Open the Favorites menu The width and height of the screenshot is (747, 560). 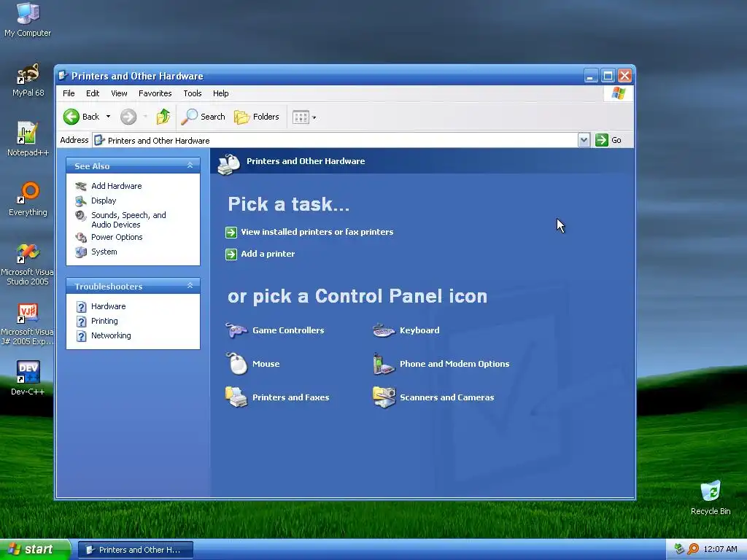click(155, 93)
